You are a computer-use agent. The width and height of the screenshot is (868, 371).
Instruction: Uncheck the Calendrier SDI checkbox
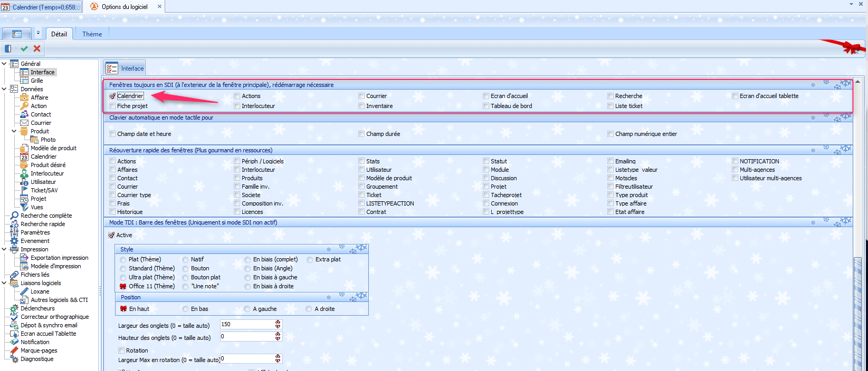[112, 96]
